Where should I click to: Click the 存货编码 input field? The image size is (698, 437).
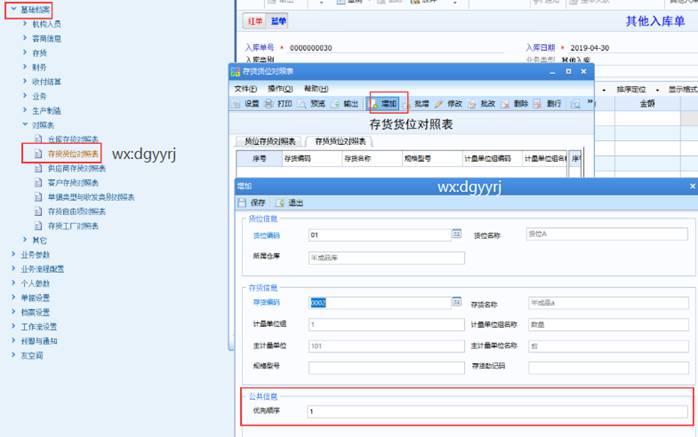[x=379, y=302]
